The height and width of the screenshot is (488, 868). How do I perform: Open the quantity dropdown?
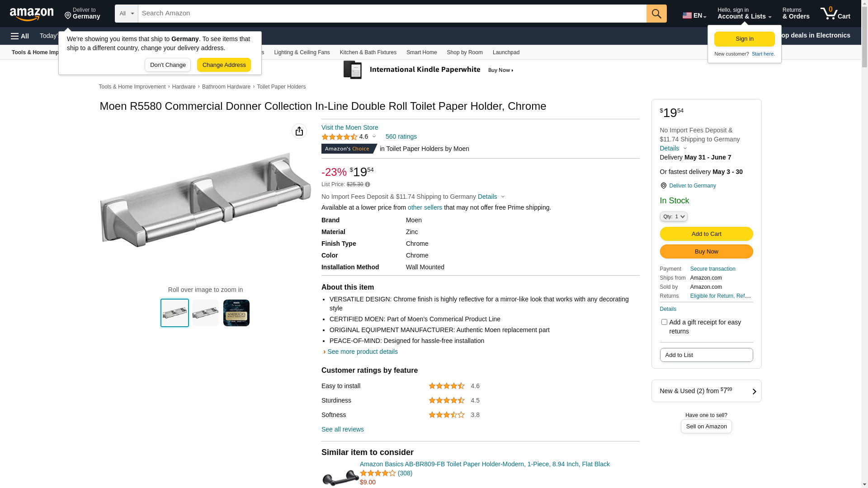point(674,217)
